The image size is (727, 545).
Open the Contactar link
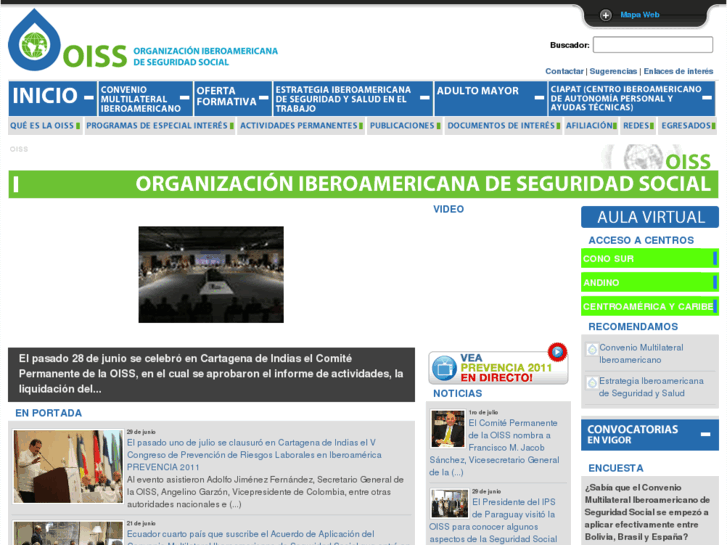(564, 71)
